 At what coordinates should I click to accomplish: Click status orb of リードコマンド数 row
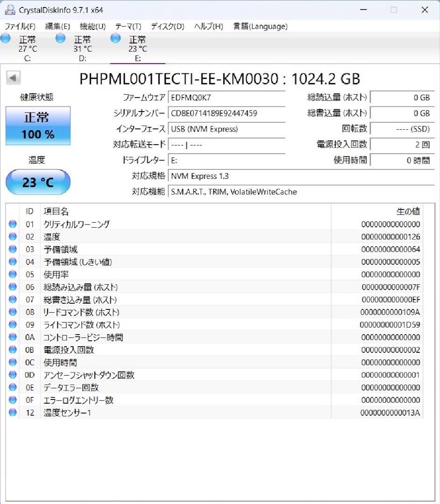[x=13, y=312]
